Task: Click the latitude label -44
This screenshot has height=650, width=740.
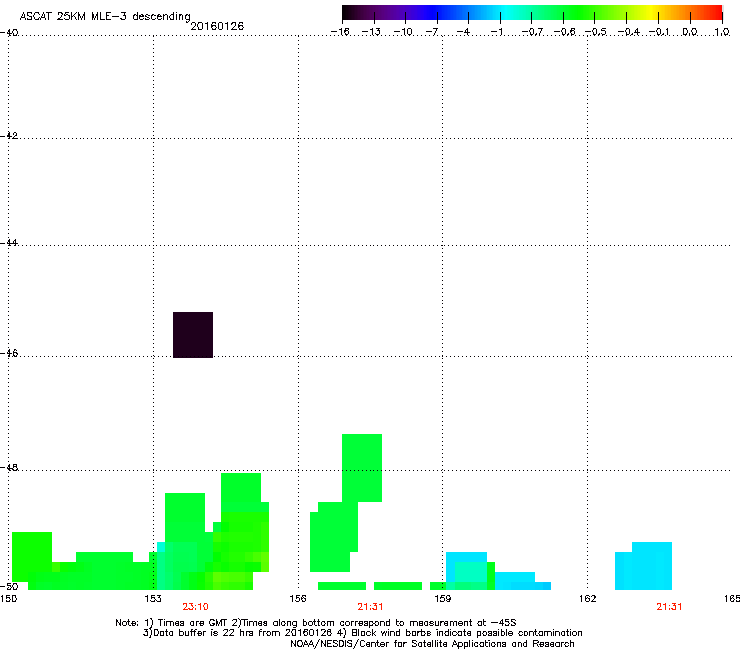Action: tap(9, 243)
